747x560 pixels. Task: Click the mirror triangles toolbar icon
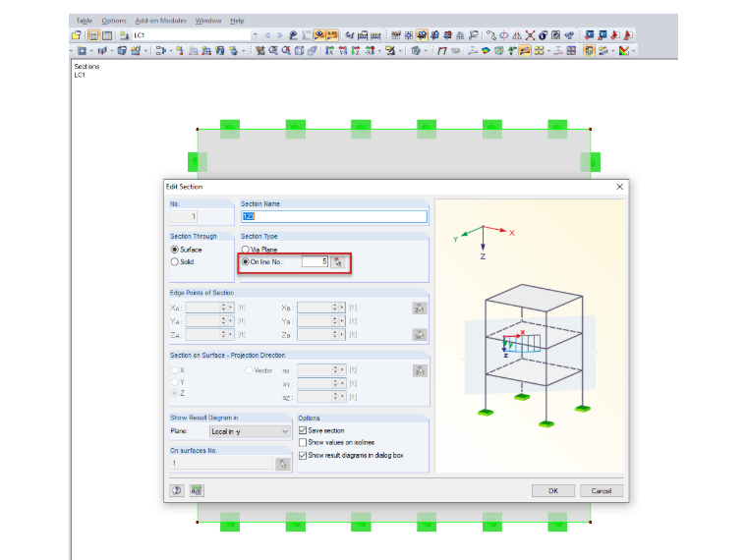pos(517,35)
